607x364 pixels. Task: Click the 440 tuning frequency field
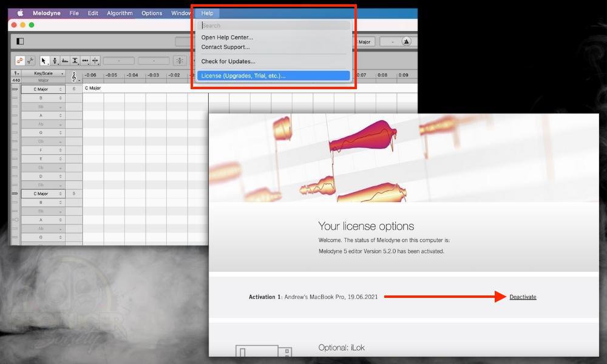(x=16, y=81)
